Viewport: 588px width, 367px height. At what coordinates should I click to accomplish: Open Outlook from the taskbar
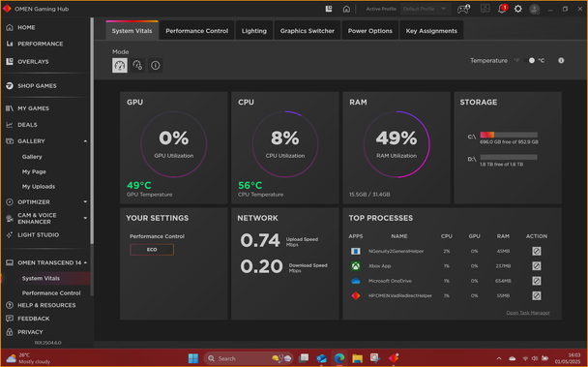[x=321, y=358]
